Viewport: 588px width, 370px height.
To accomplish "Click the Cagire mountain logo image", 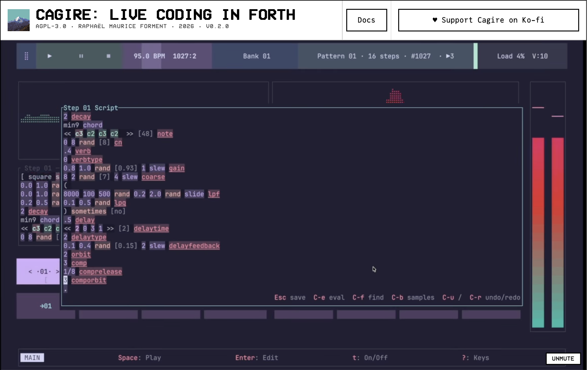I will click(x=19, y=20).
